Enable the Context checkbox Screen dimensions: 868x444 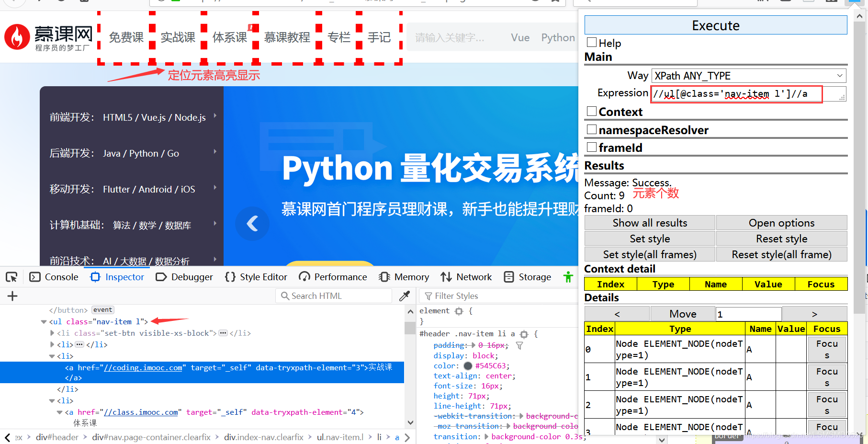coord(592,111)
